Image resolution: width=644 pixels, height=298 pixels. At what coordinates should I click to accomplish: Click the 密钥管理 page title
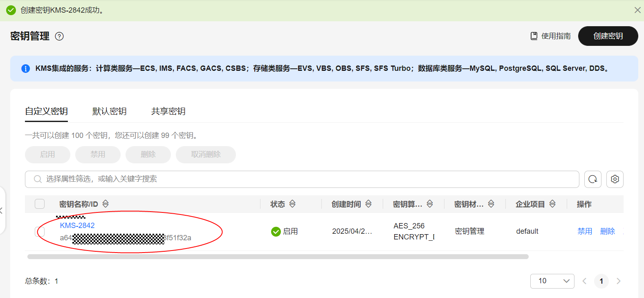(x=30, y=36)
